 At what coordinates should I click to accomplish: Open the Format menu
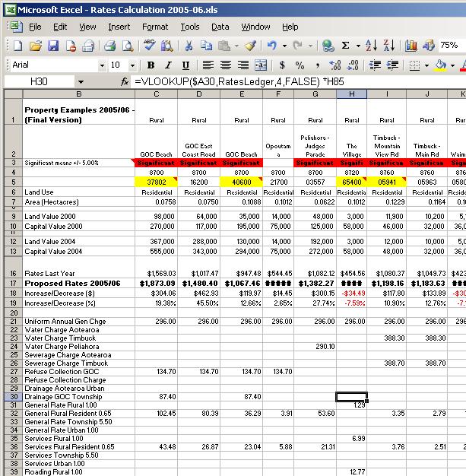click(x=155, y=27)
